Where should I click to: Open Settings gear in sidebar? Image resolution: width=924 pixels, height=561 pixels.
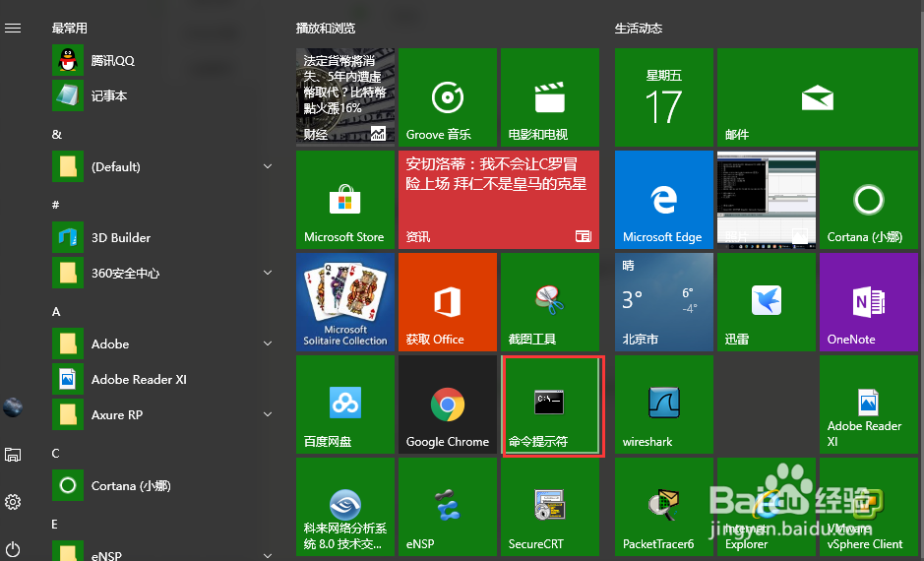pyautogui.click(x=13, y=502)
